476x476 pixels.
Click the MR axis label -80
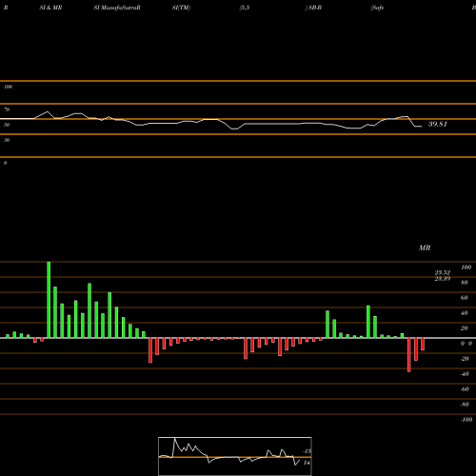[x=465, y=405]
